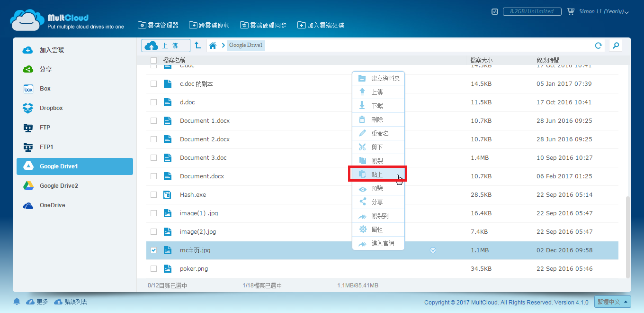Click the c.doc 的副本 file icon
This screenshot has height=313, width=644.
[167, 83]
